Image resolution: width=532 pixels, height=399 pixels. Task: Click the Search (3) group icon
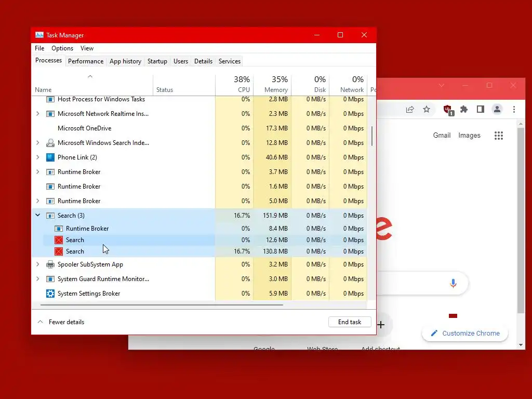pos(50,216)
